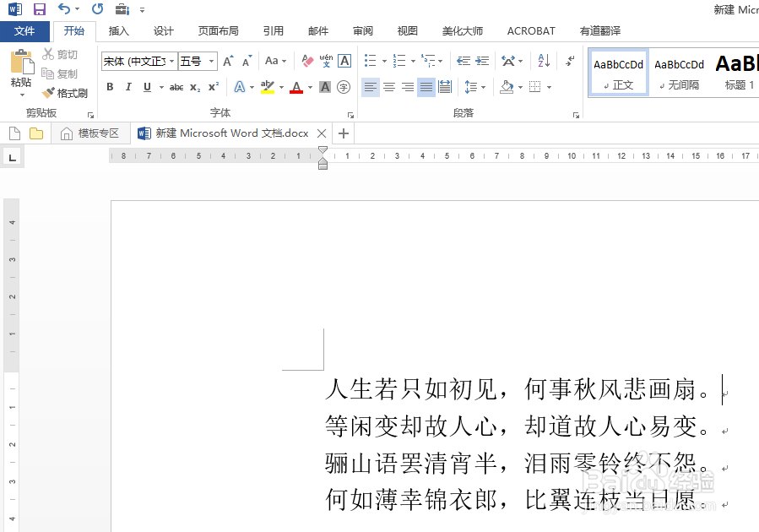
Task: Click Sort A-Z icon
Action: pos(544,61)
